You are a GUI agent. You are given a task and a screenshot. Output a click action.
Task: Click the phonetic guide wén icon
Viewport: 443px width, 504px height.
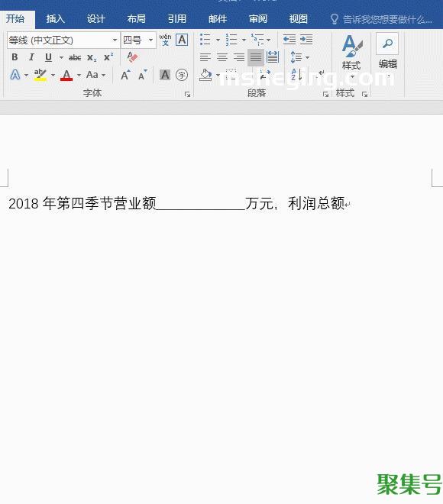165,40
